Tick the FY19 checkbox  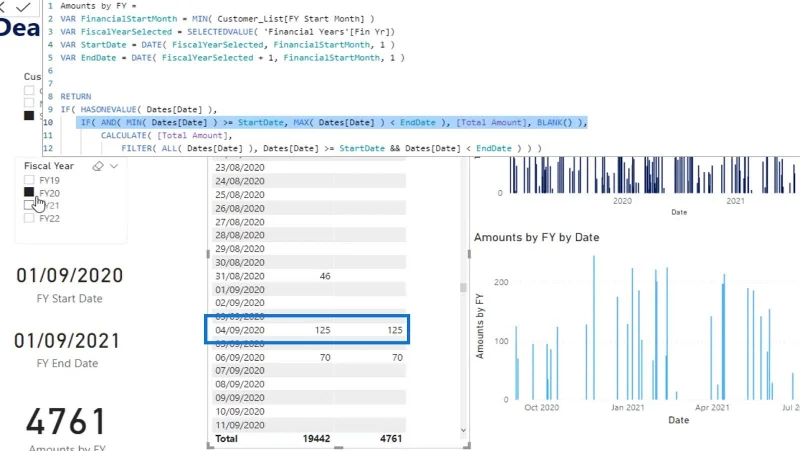pos(29,180)
